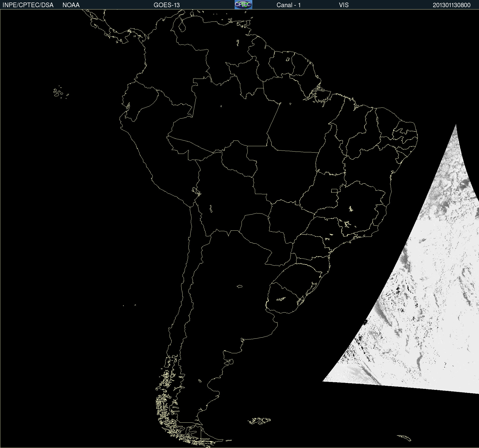Viewport: 479px width, 448px height.
Task: Select the small rectangular Federal District in Brazil
Action: point(334,190)
